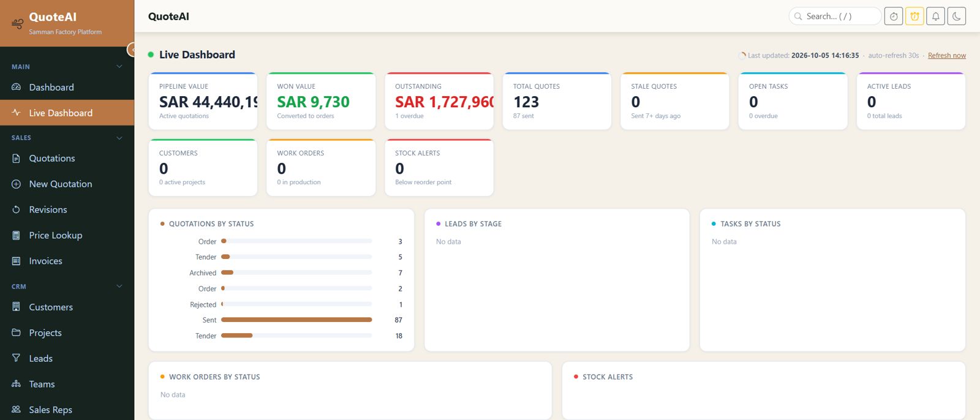Collapse the CRM section chevron
980x420 pixels.
coord(119,286)
